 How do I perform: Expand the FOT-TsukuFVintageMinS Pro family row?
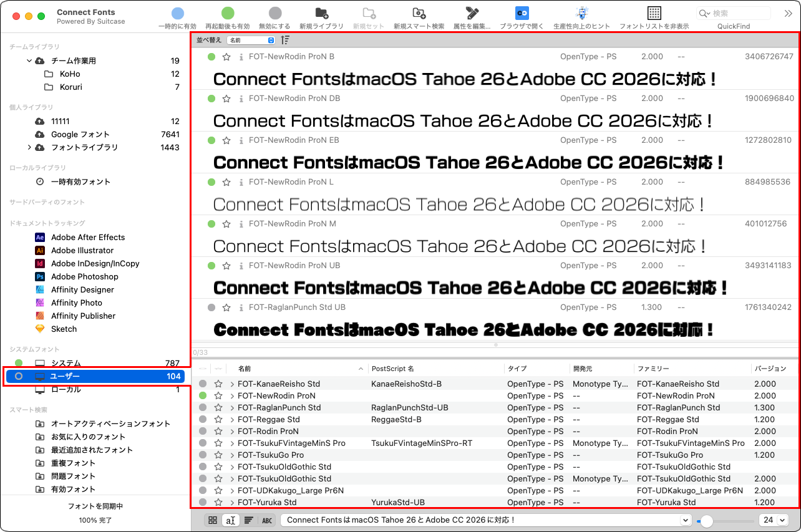[233, 443]
